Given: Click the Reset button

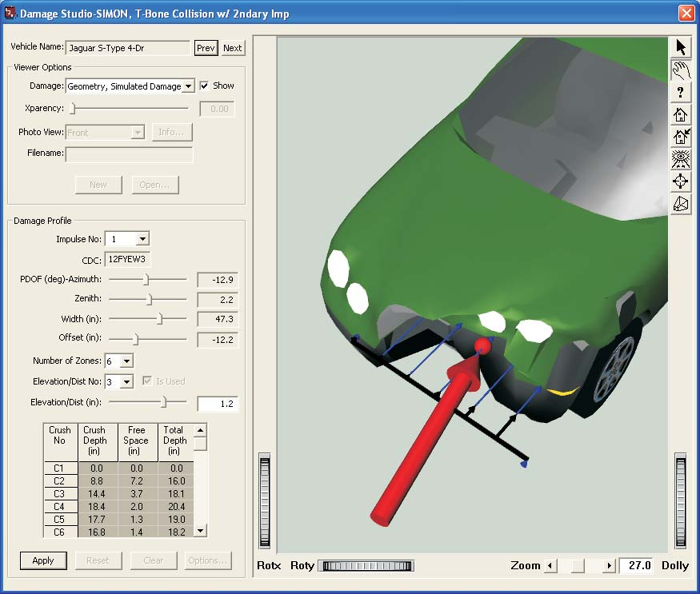Looking at the screenshot, I should click(x=98, y=560).
